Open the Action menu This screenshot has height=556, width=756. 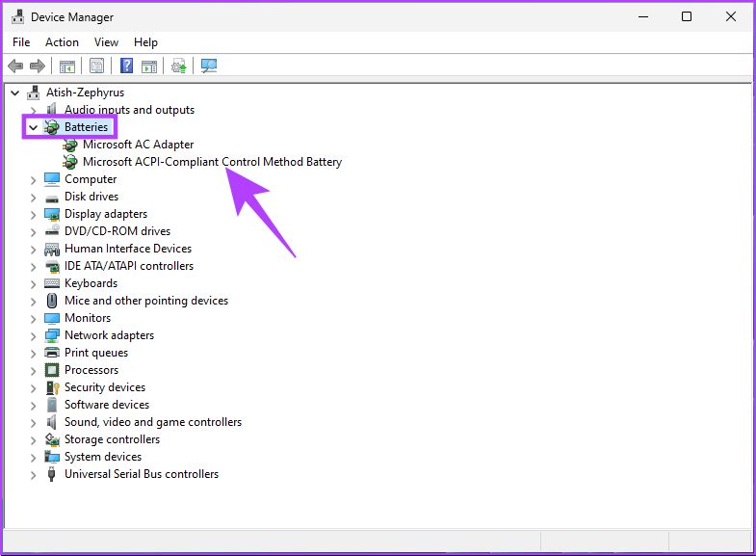(62, 42)
